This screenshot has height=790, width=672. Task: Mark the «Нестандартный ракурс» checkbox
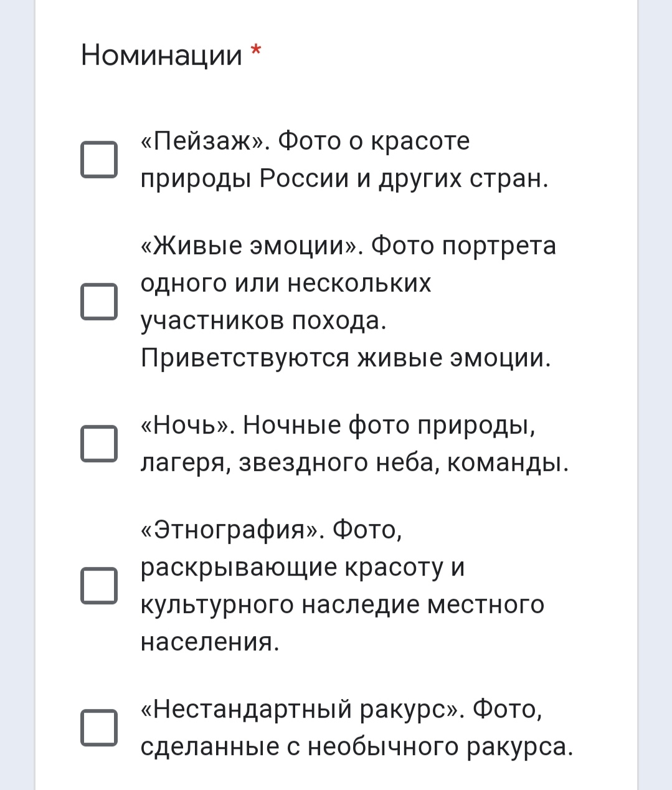pos(99,728)
